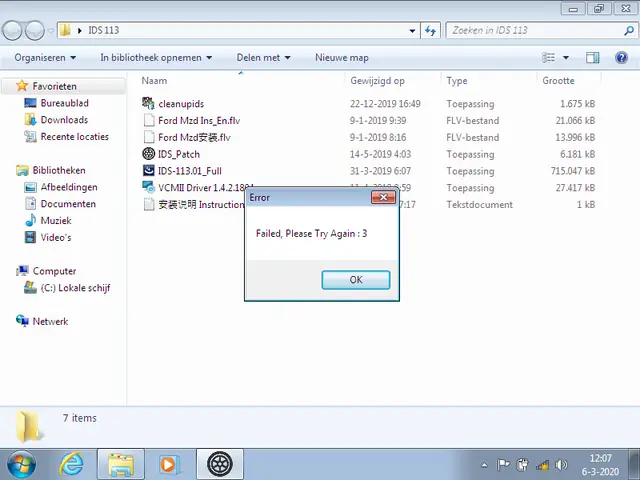Open the Organiseren dropdown menu
Screen dimensions: 640x480
pyautogui.click(x=45, y=58)
